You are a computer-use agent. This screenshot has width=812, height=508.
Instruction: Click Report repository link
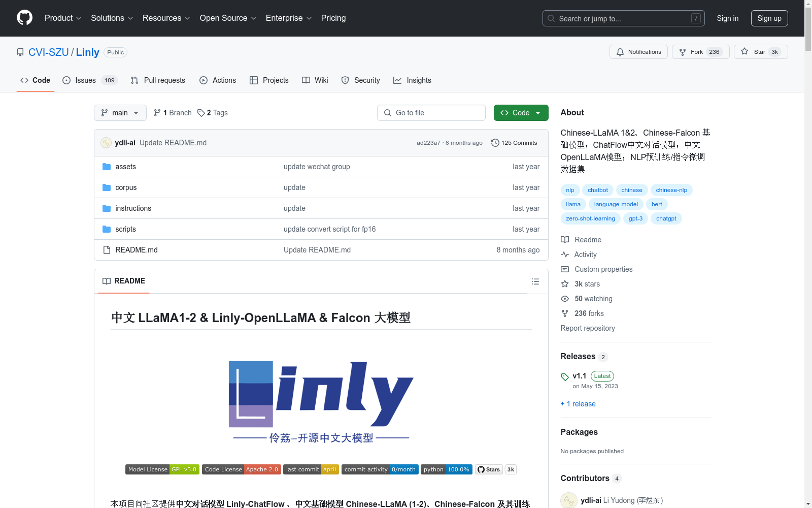588,328
